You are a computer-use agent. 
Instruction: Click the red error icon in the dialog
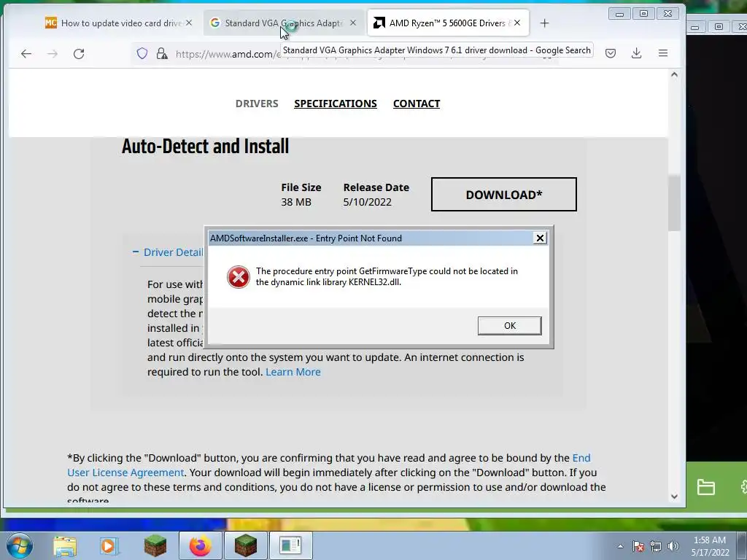[239, 276]
